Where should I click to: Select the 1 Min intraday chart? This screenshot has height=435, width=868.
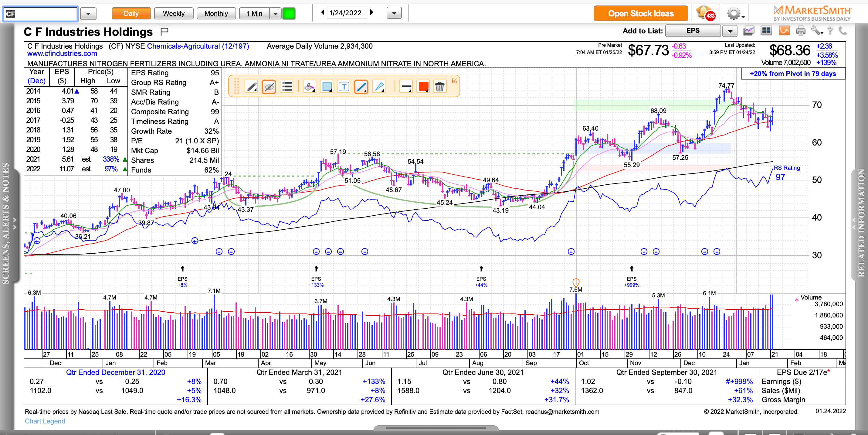coord(254,13)
